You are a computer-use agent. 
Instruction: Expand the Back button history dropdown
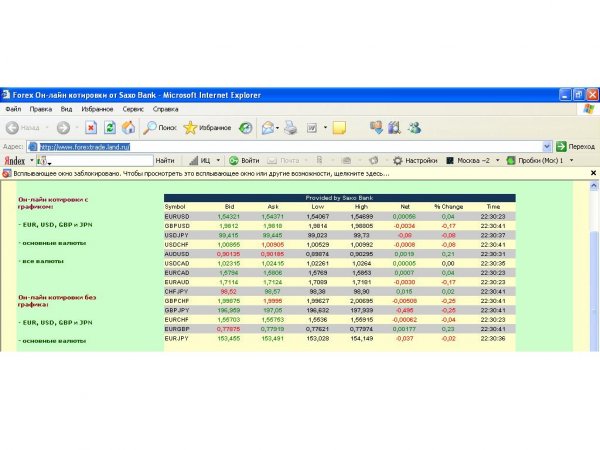pos(47,128)
